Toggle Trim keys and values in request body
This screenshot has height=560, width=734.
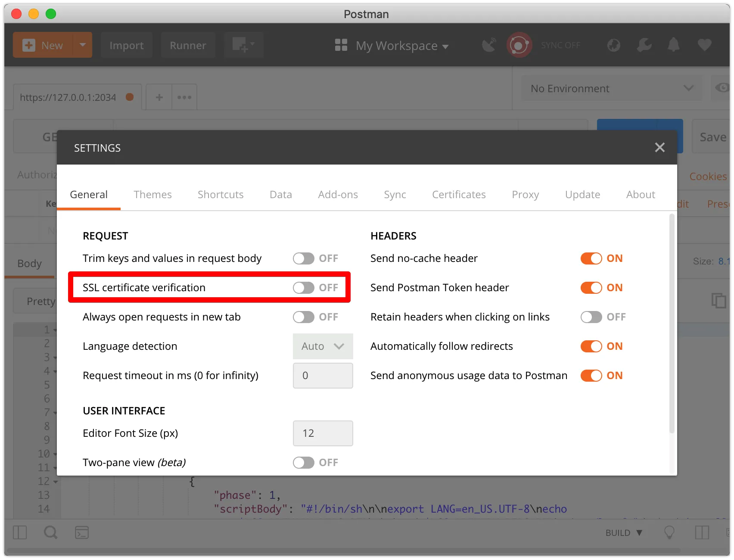(304, 258)
